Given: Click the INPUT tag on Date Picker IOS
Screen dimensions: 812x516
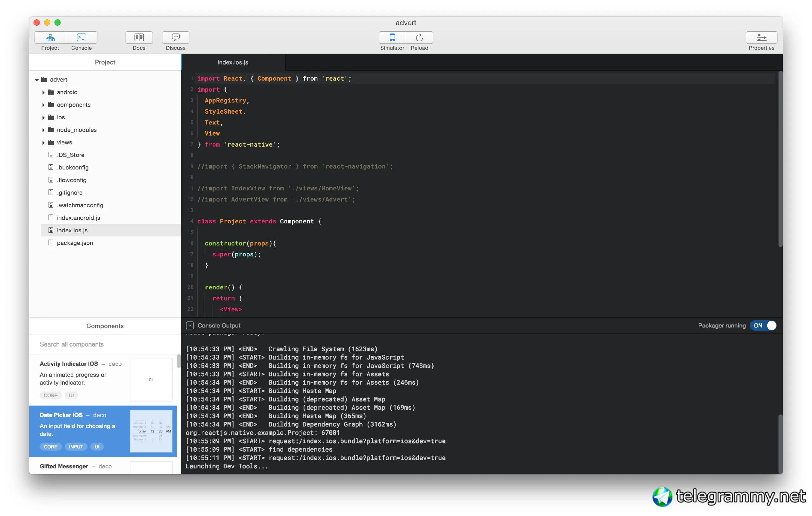Looking at the screenshot, I should pyautogui.click(x=76, y=447).
